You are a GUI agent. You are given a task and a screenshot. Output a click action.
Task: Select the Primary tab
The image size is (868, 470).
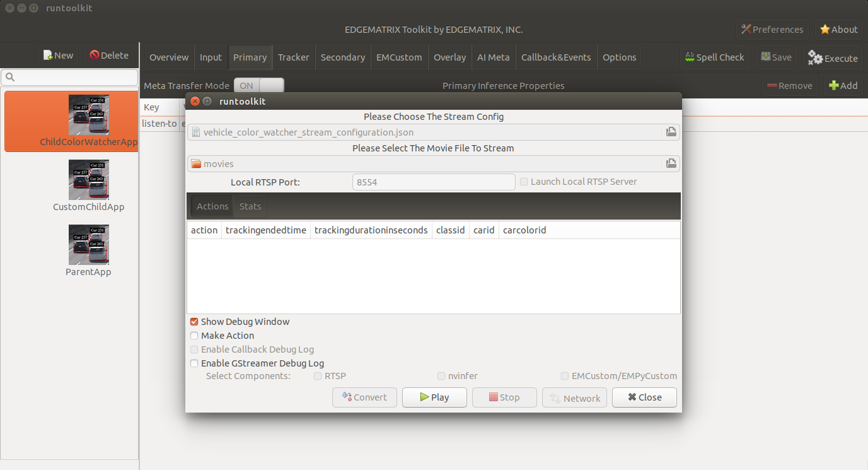(250, 57)
